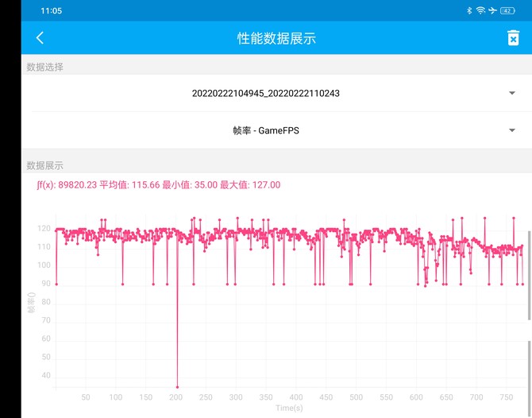Tap the 数据展示 section header
Screen dimensions: 532x418
[x=45, y=165]
